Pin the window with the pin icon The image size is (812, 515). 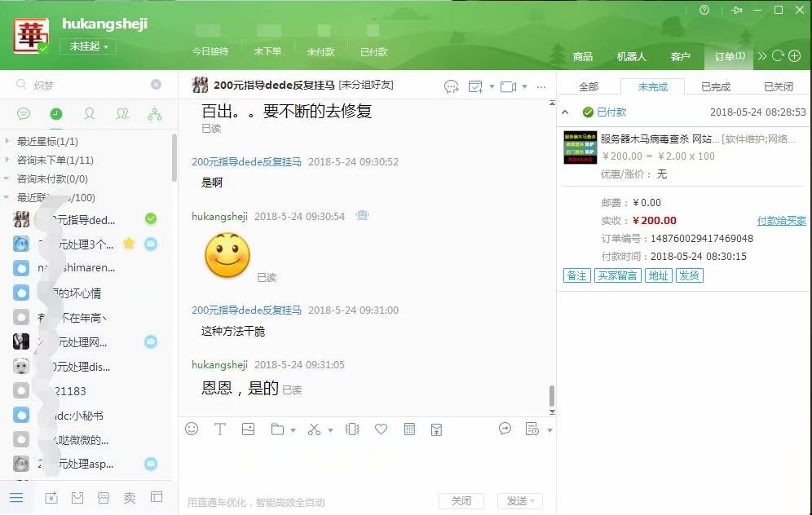click(x=736, y=10)
